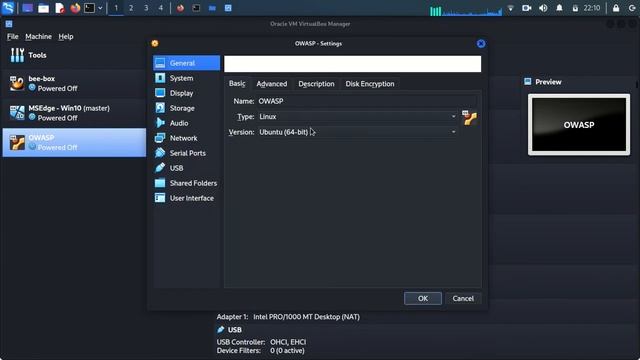Switch to the Advanced tab

271,84
